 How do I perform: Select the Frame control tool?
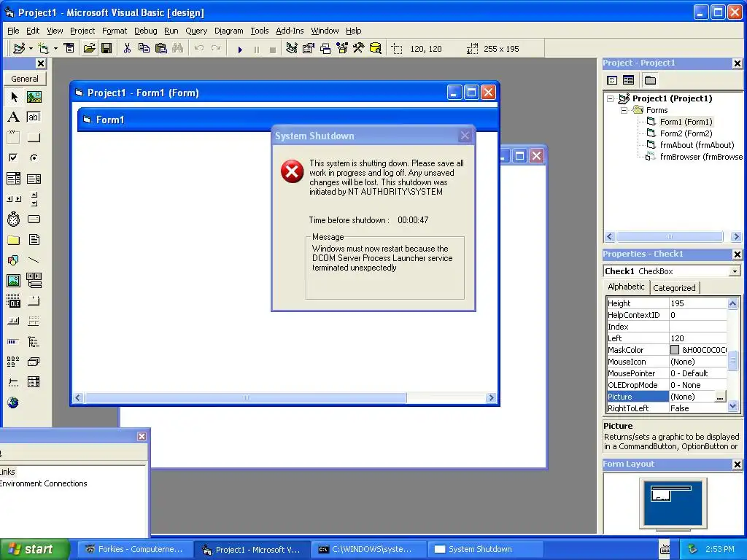[x=14, y=138]
